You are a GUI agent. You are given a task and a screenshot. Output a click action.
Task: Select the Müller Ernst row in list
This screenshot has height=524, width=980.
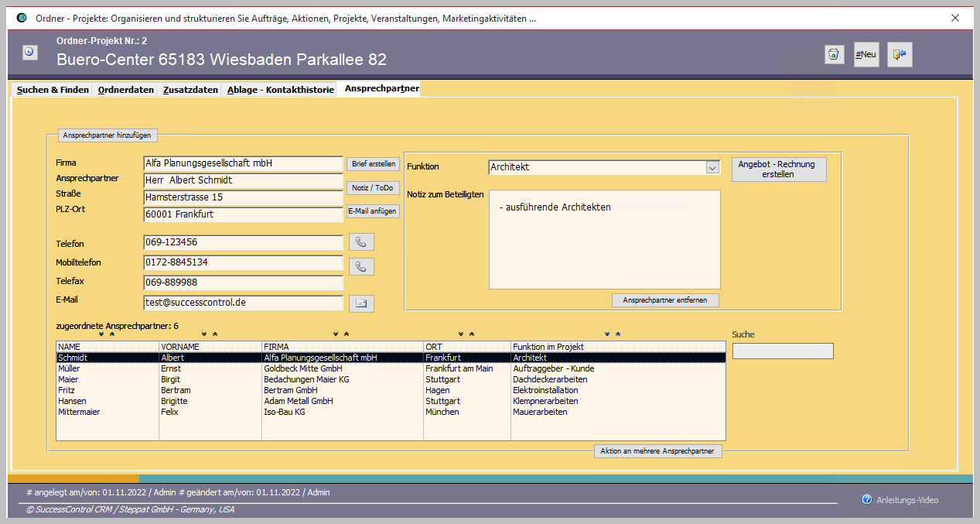pyautogui.click(x=232, y=369)
